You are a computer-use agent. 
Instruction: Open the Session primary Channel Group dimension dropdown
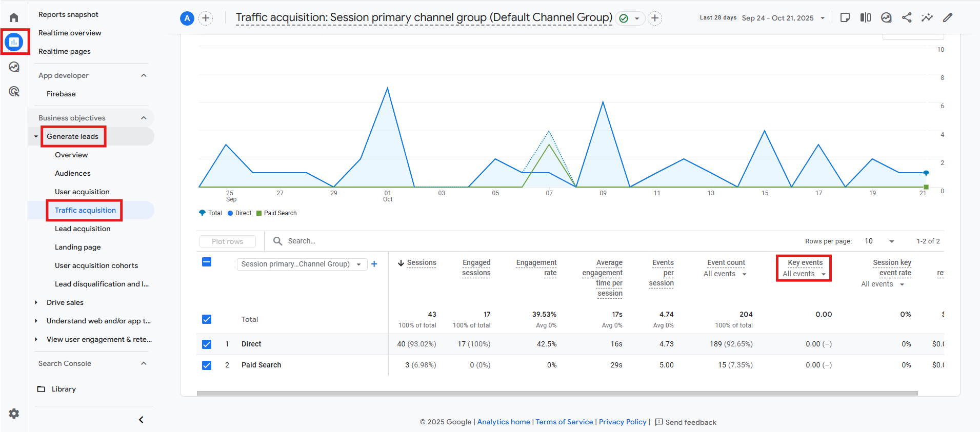(302, 264)
